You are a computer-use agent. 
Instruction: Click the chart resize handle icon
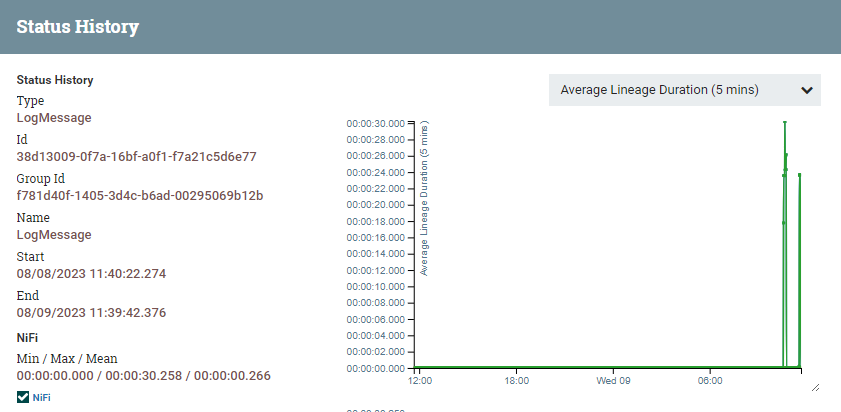pyautogui.click(x=815, y=387)
